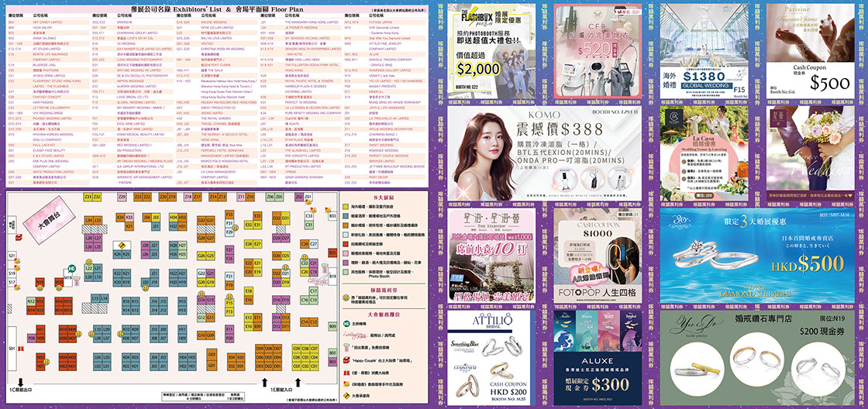Click red booth B25 on the floor plan
Screen dimensions: 868x409
click(332, 253)
